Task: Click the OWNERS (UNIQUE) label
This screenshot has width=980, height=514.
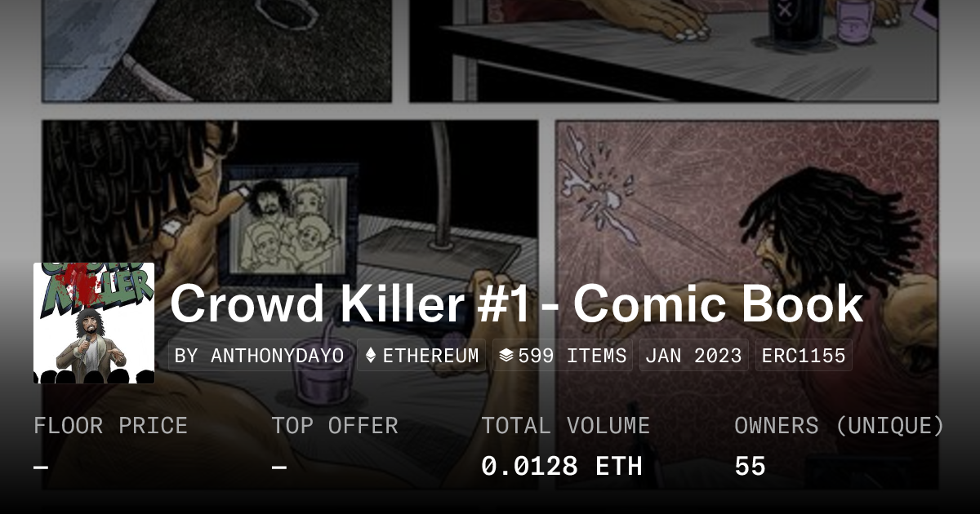Action: [840, 426]
